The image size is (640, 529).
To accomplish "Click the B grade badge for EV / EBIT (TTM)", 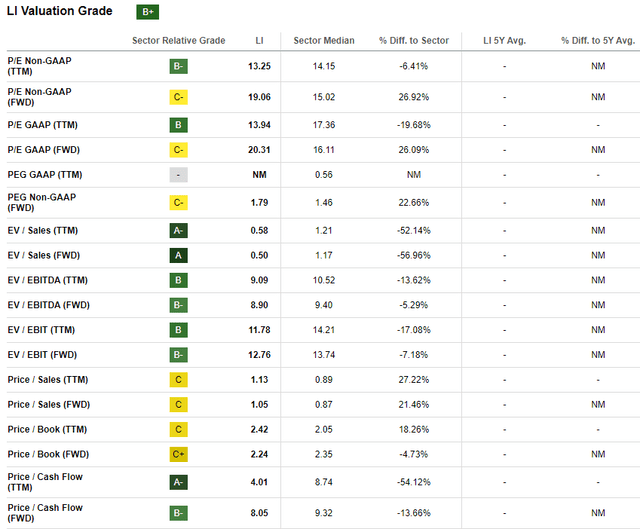I will tap(178, 330).
